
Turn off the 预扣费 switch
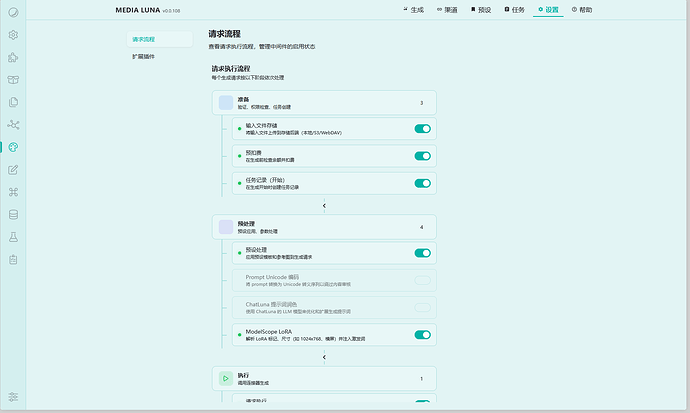click(x=422, y=156)
